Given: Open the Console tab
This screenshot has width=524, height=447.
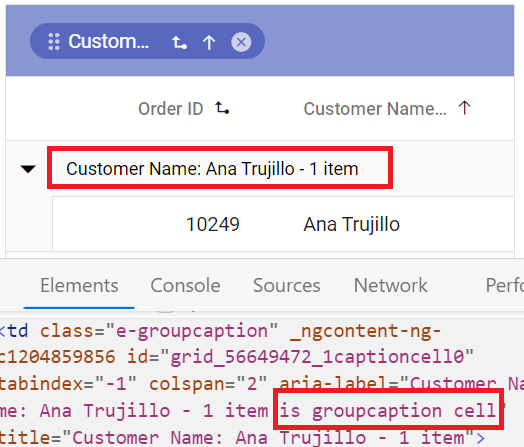Looking at the screenshot, I should 185,285.
